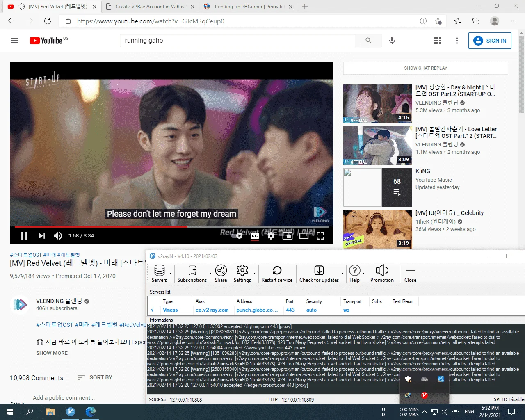Sign in to YouTube
Image resolution: width=525 pixels, height=420 pixels.
490,41
